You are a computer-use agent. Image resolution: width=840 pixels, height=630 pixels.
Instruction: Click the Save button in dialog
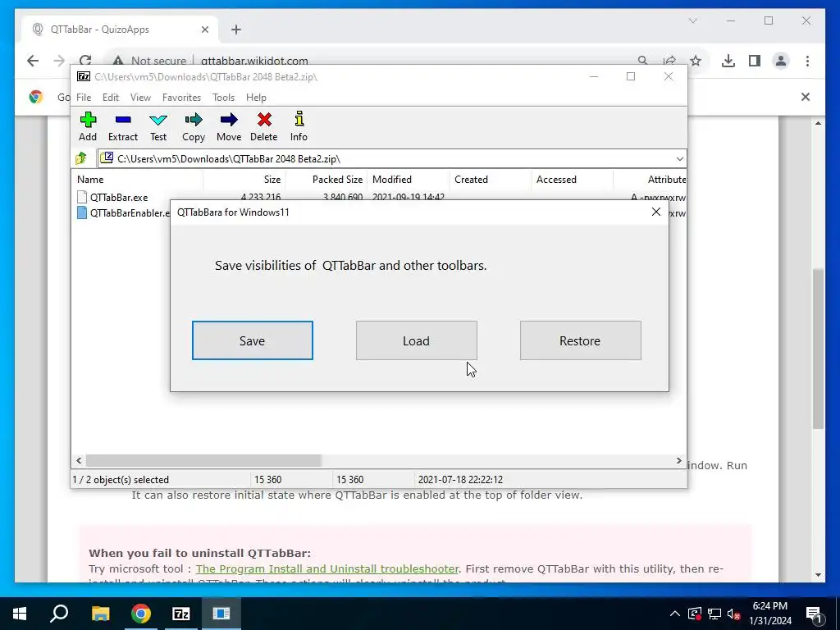tap(253, 340)
